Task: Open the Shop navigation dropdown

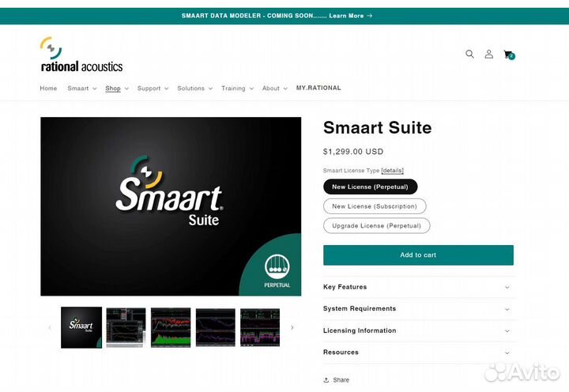Action: tap(117, 89)
